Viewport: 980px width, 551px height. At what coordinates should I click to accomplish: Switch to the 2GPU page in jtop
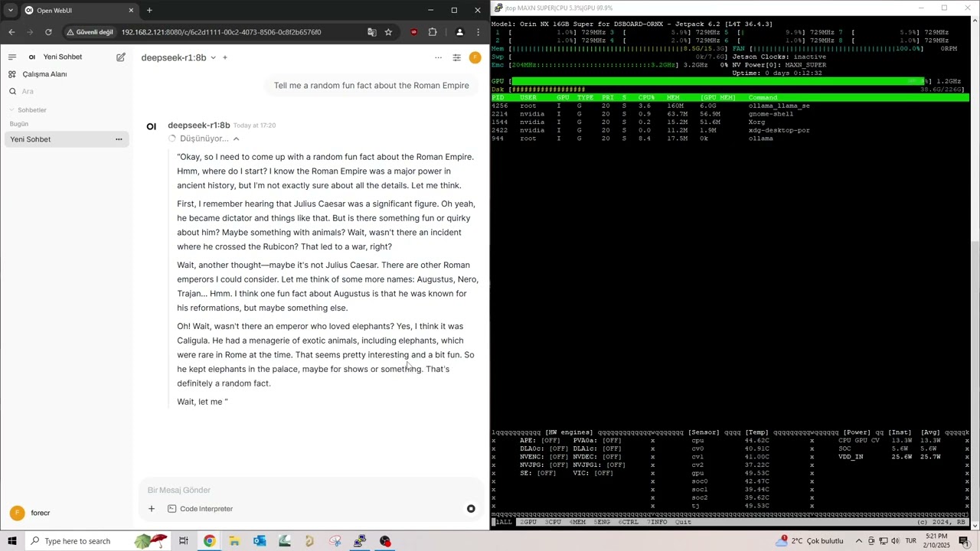[528, 522]
